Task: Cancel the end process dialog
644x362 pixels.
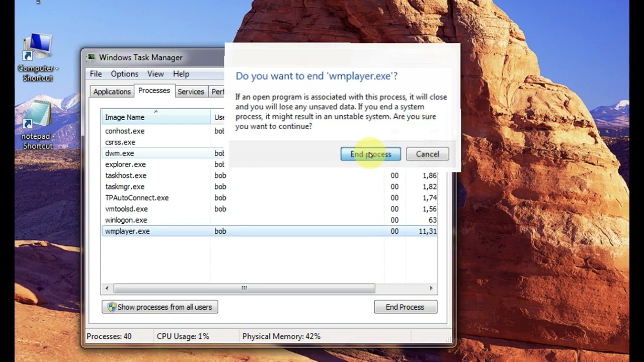Action: 427,154
